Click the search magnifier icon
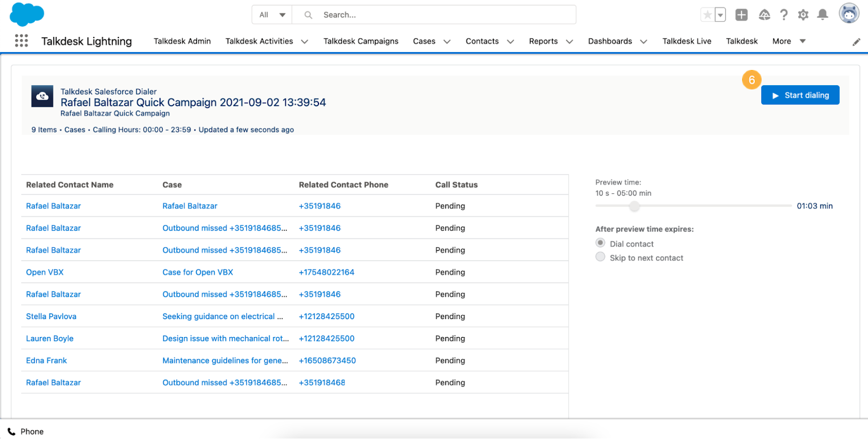 [x=308, y=15]
